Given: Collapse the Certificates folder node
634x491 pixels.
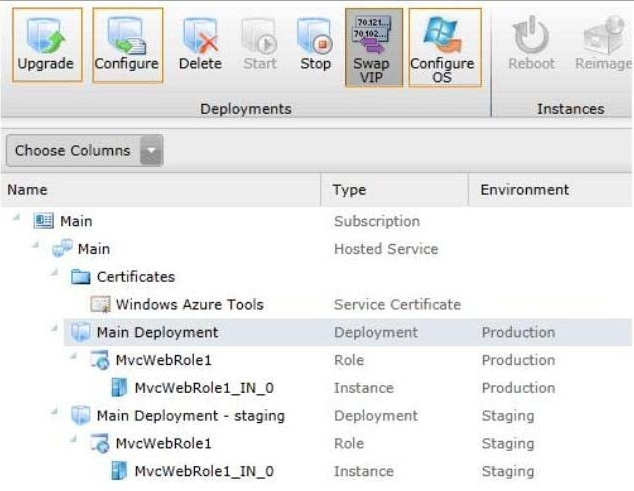Looking at the screenshot, I should (54, 273).
